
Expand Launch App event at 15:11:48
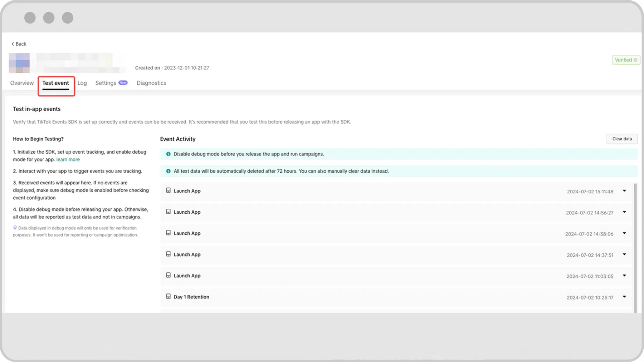click(x=624, y=191)
